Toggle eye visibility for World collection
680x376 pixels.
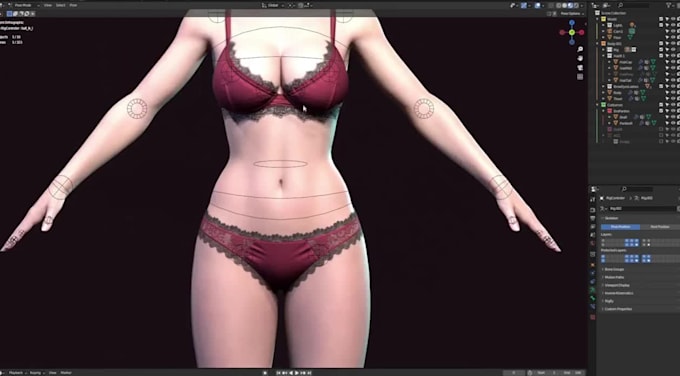(x=673, y=19)
